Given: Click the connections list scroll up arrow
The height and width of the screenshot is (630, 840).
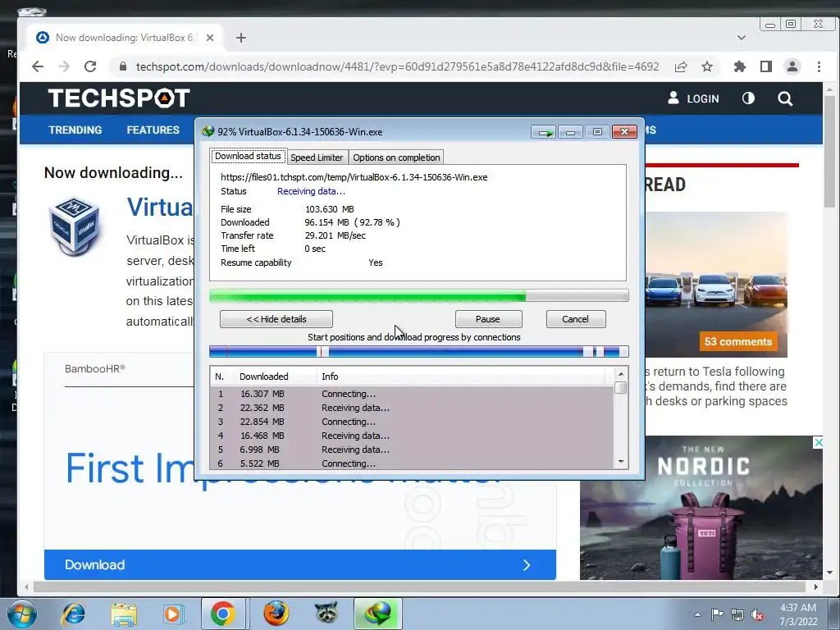Looking at the screenshot, I should coord(621,374).
